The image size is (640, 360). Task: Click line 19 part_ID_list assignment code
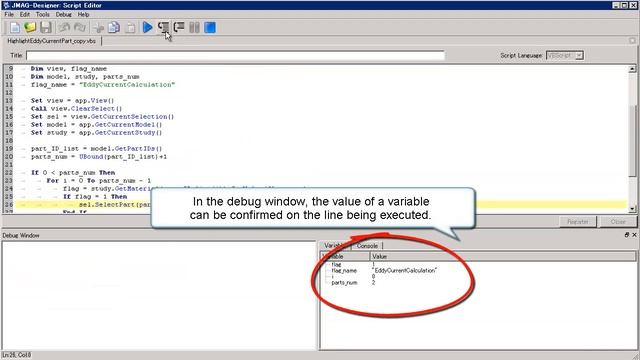tap(96, 149)
